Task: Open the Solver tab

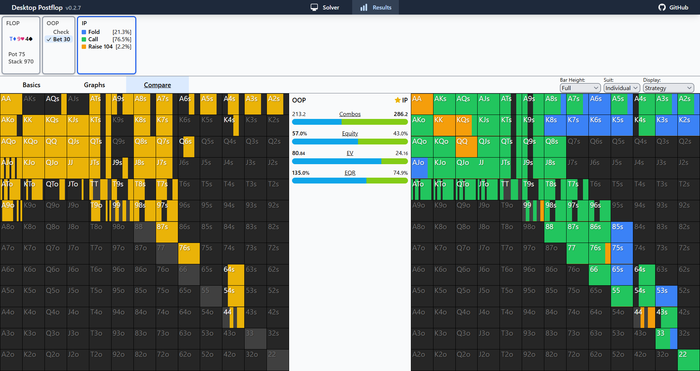Action: click(325, 7)
